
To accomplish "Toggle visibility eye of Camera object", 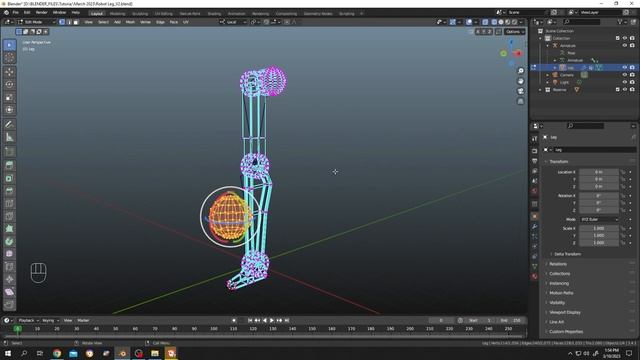I will pyautogui.click(x=624, y=75).
